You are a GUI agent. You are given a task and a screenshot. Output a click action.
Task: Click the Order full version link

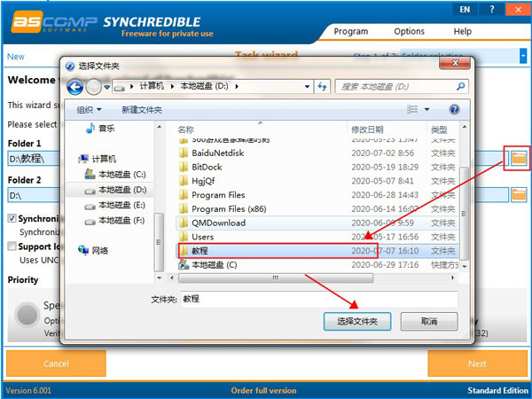(263, 391)
